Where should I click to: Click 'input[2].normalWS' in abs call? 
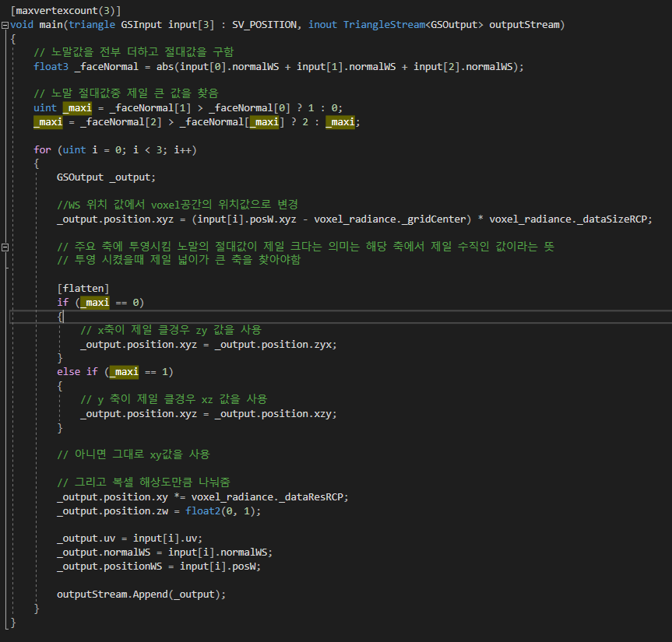(463, 67)
